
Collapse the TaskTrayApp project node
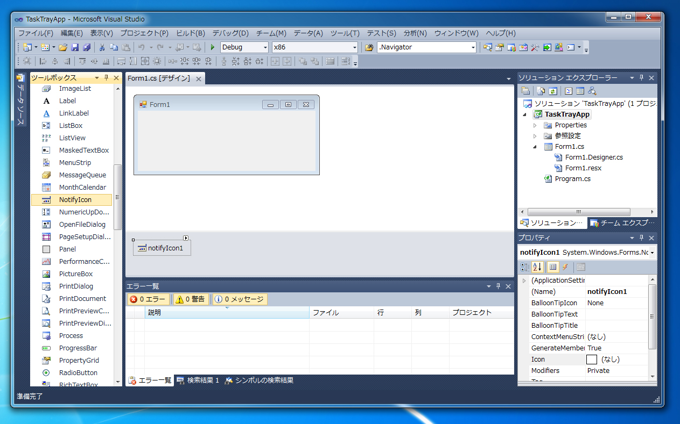coord(525,115)
